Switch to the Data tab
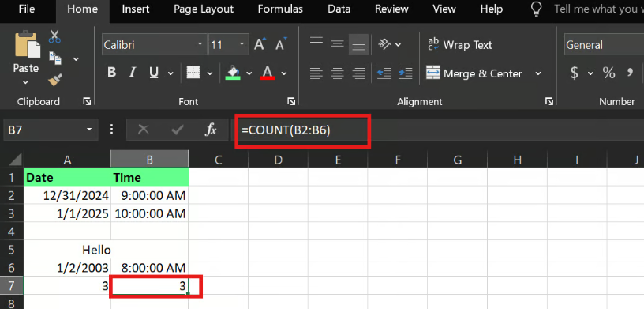 [x=339, y=9]
